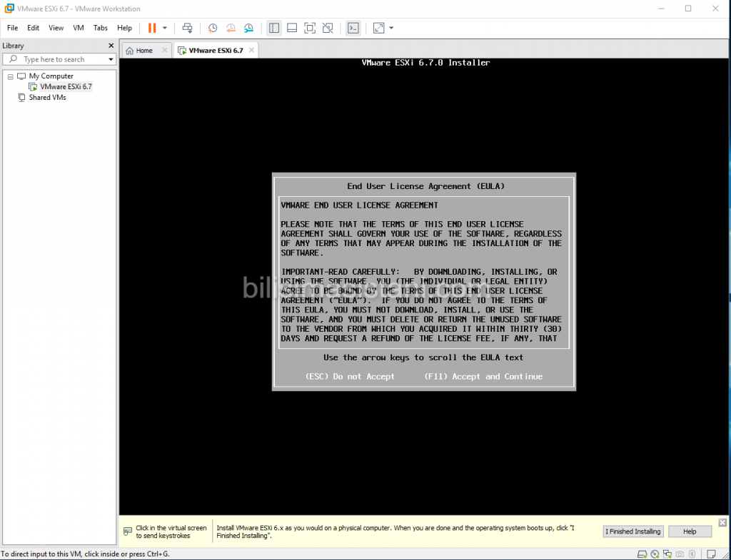Open the Help menu in the menu bar
731x560 pixels.
[124, 28]
